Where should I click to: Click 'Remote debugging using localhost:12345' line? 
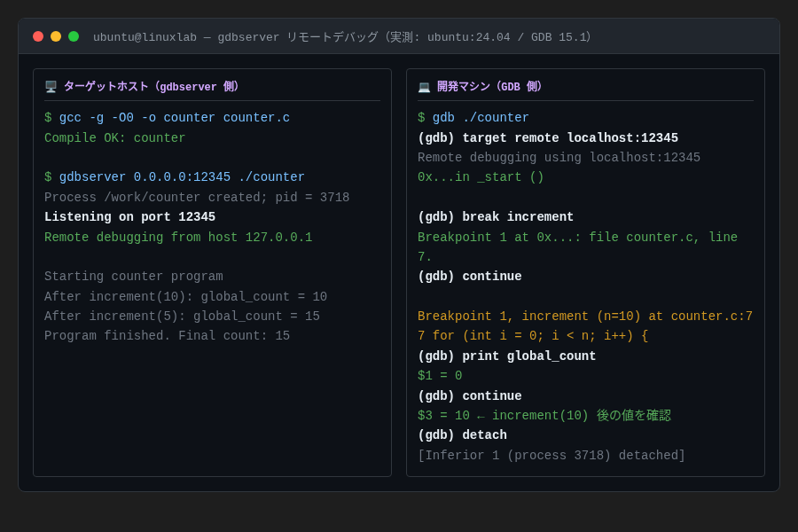point(559,157)
